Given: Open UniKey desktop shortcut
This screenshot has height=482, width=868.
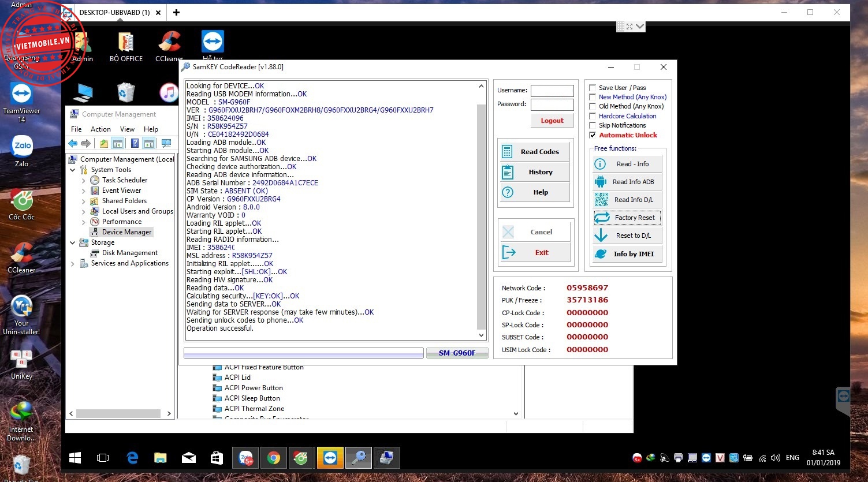Looking at the screenshot, I should tap(21, 364).
